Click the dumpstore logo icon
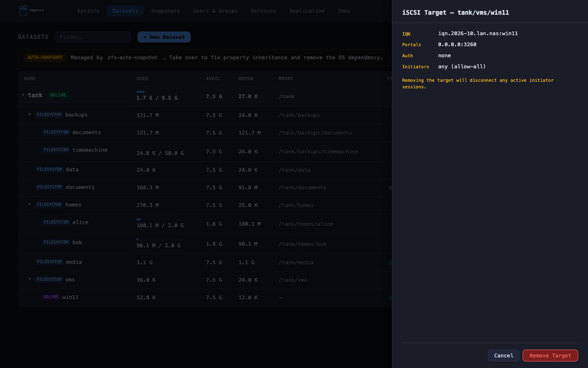Image resolution: width=588 pixels, height=368 pixels. [x=23, y=11]
